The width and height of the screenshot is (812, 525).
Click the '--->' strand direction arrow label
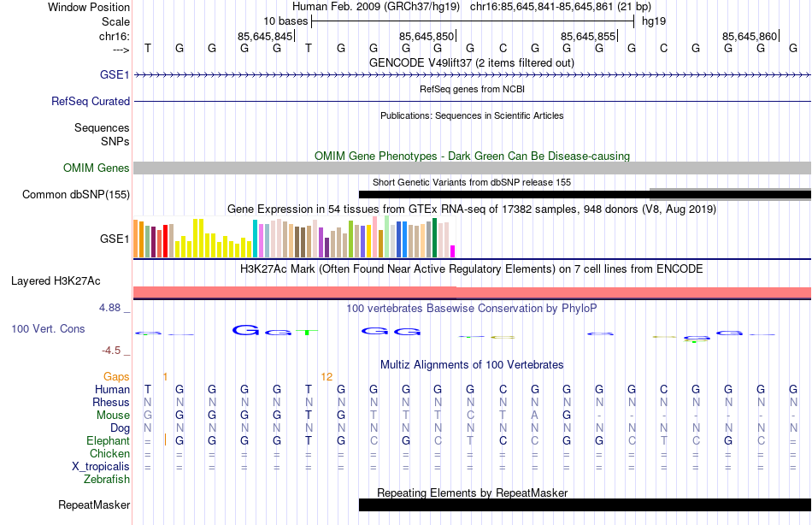pos(121,50)
